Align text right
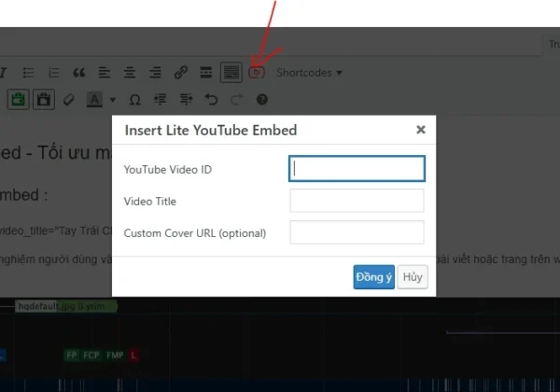560x392 pixels. click(x=155, y=73)
